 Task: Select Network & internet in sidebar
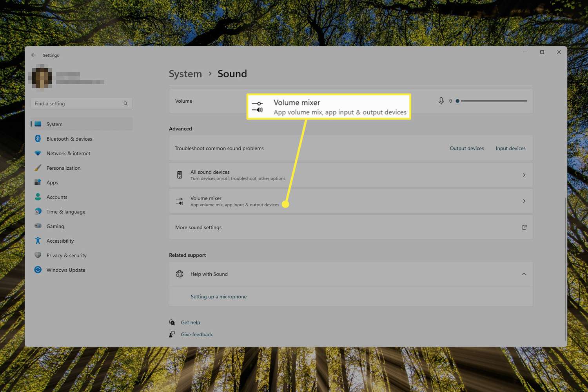pos(68,153)
